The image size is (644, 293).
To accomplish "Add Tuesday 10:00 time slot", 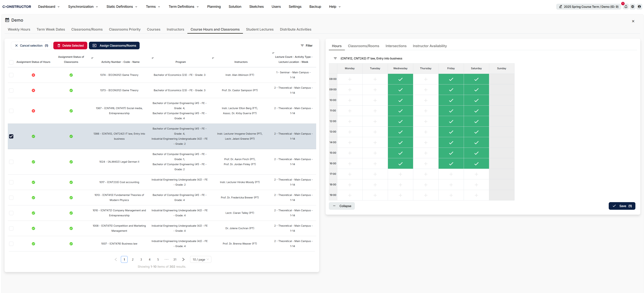I will (375, 100).
